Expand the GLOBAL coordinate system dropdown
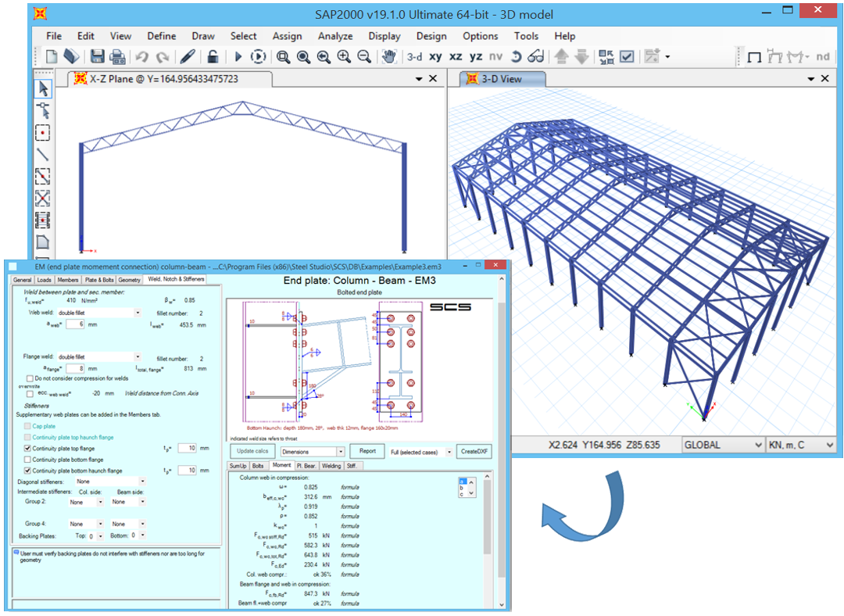 click(756, 445)
